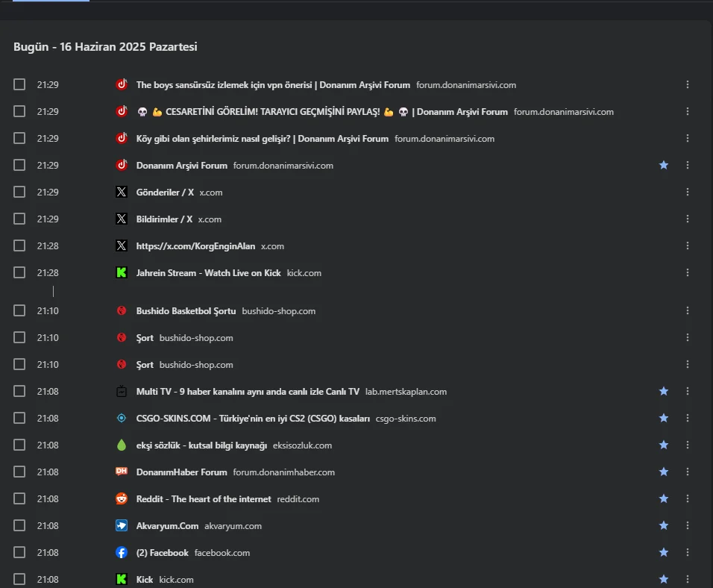This screenshot has height=588, width=713.
Task: Click bookmark star for Multi TV entry
Action: (x=664, y=392)
